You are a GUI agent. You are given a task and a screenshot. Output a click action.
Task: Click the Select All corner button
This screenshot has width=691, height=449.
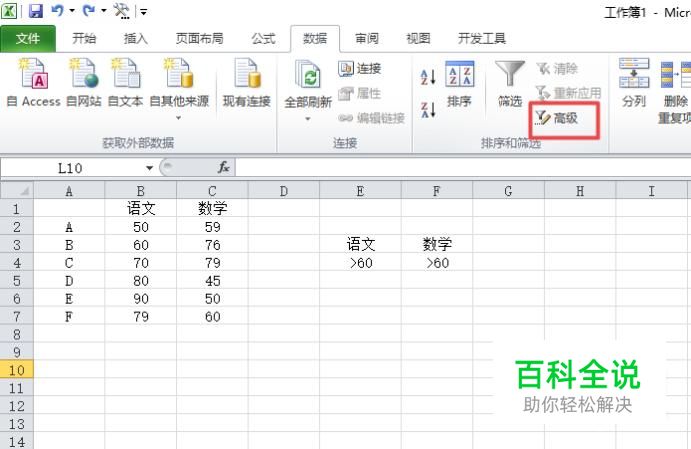(x=17, y=191)
